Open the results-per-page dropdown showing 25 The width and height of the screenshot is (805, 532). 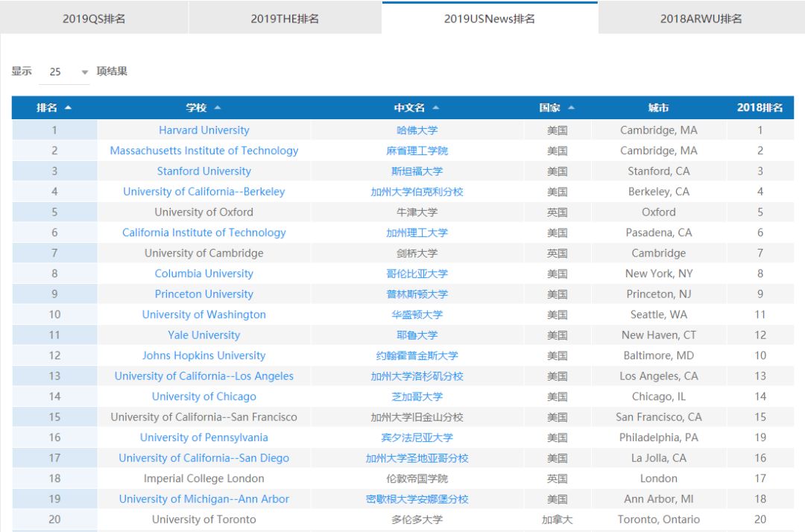pos(65,72)
